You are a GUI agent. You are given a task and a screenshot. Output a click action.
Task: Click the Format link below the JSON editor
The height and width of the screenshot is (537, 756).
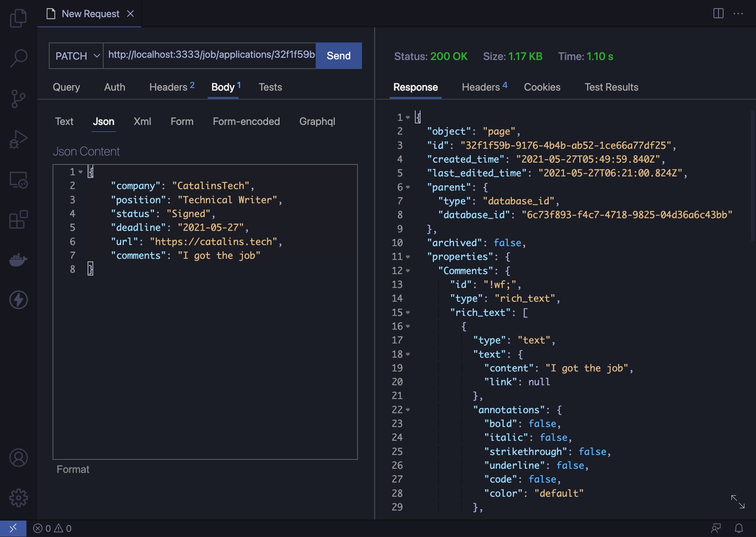[x=73, y=469]
